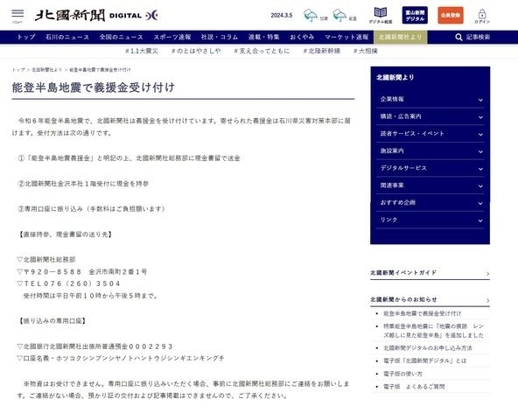Open the 電子版 よくあるご質問 link
518x420 pixels.
click(414, 386)
